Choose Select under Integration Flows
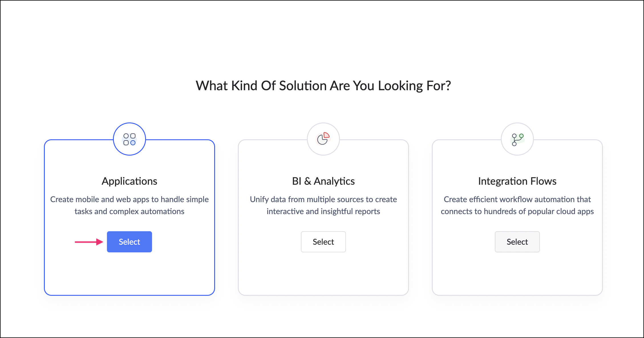The width and height of the screenshot is (644, 338). [x=517, y=242]
